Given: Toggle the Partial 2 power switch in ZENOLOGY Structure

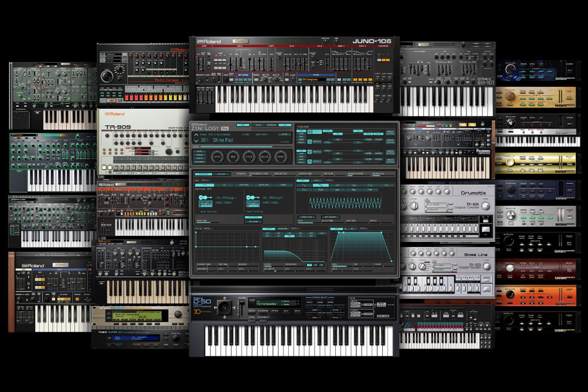Looking at the screenshot, I should [x=309, y=142].
